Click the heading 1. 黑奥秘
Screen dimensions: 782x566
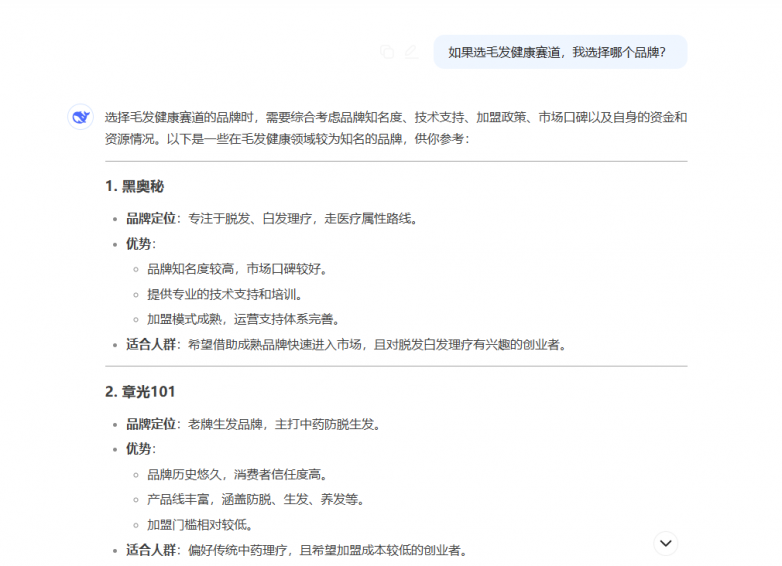135,187
